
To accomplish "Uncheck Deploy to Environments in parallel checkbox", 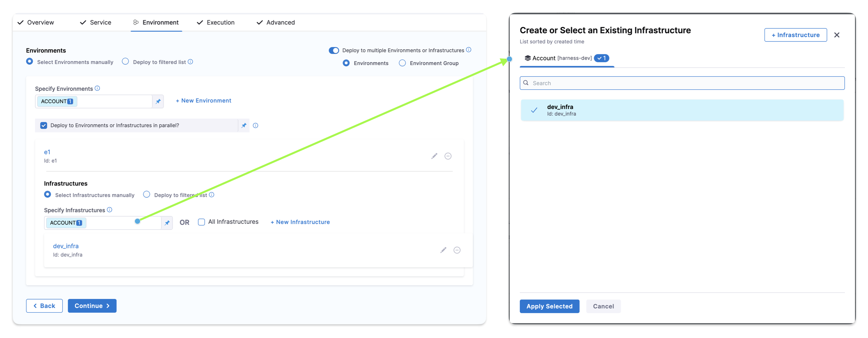I will [43, 126].
